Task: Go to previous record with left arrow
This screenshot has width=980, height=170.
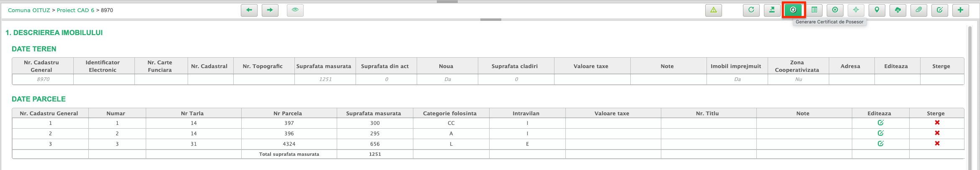Action: tap(249, 10)
